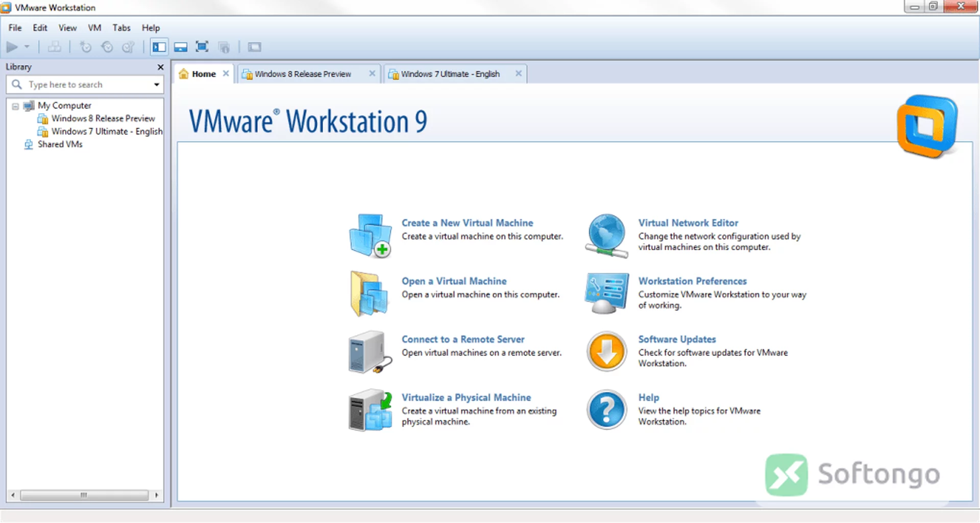Click the Virtual Network Editor globe icon

606,235
